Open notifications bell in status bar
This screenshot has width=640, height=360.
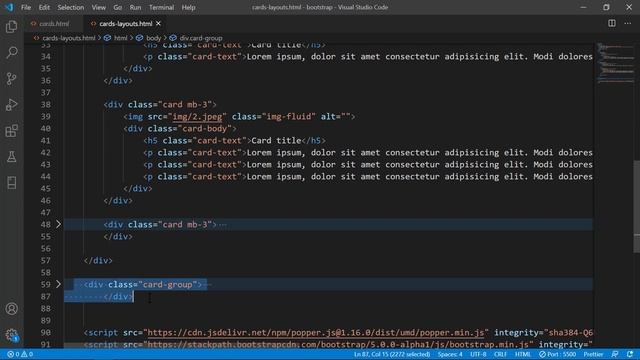tap(630, 354)
